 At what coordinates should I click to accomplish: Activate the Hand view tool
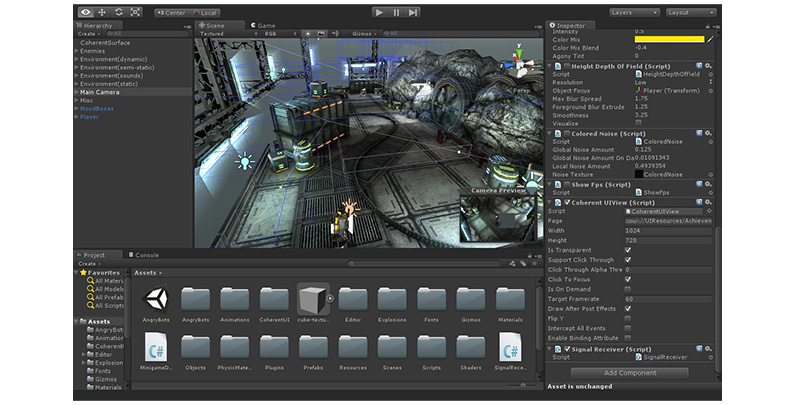[x=84, y=12]
